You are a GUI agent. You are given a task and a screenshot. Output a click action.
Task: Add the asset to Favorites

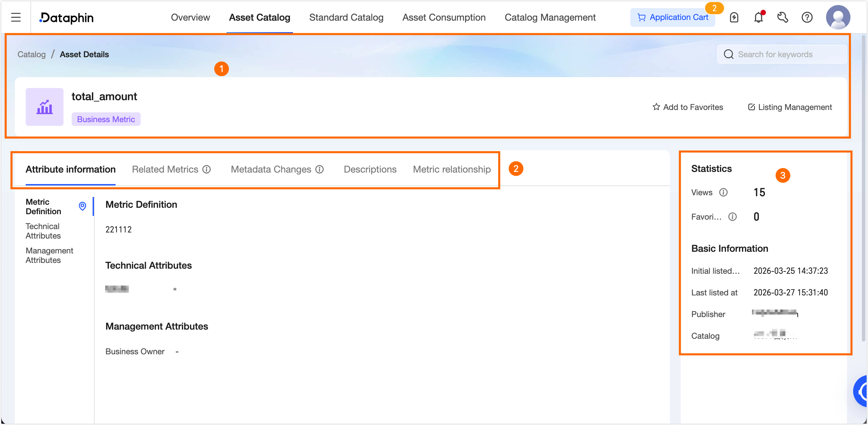click(688, 107)
